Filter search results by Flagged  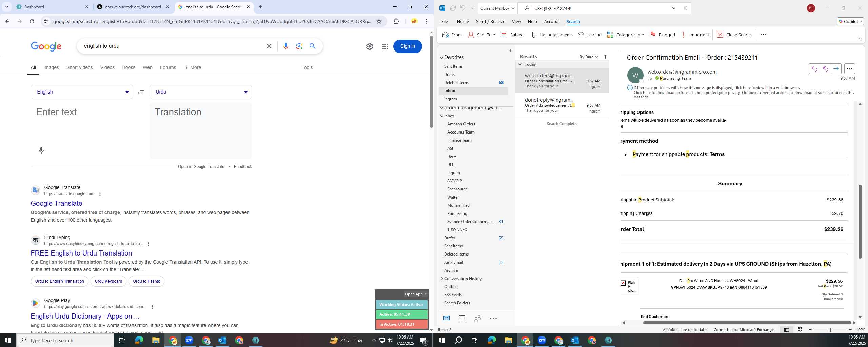click(x=663, y=35)
